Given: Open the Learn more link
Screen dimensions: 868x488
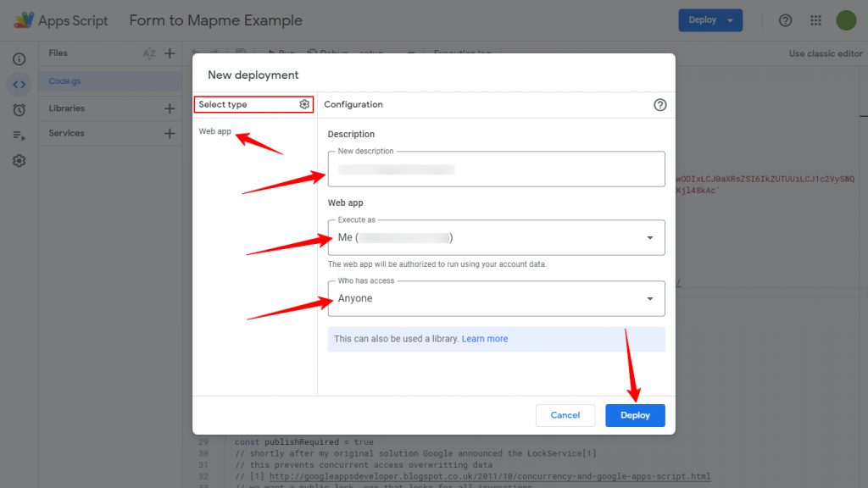Looking at the screenshot, I should [x=483, y=339].
